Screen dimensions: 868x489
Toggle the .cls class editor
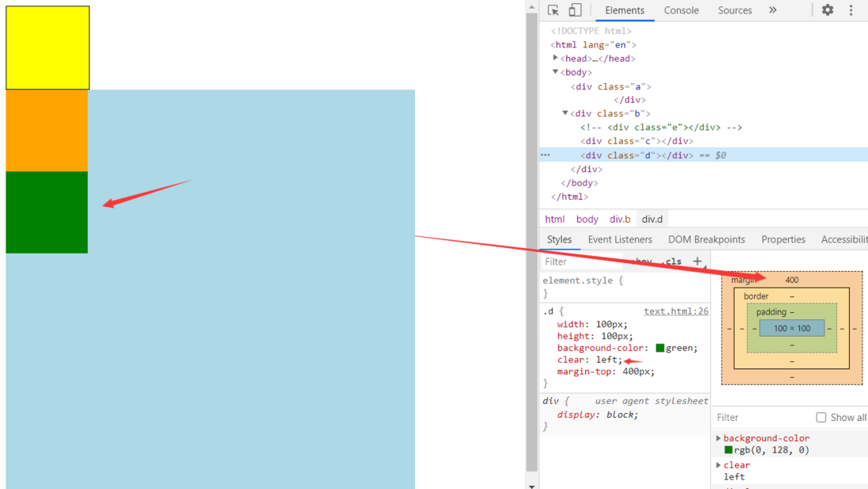tap(674, 261)
